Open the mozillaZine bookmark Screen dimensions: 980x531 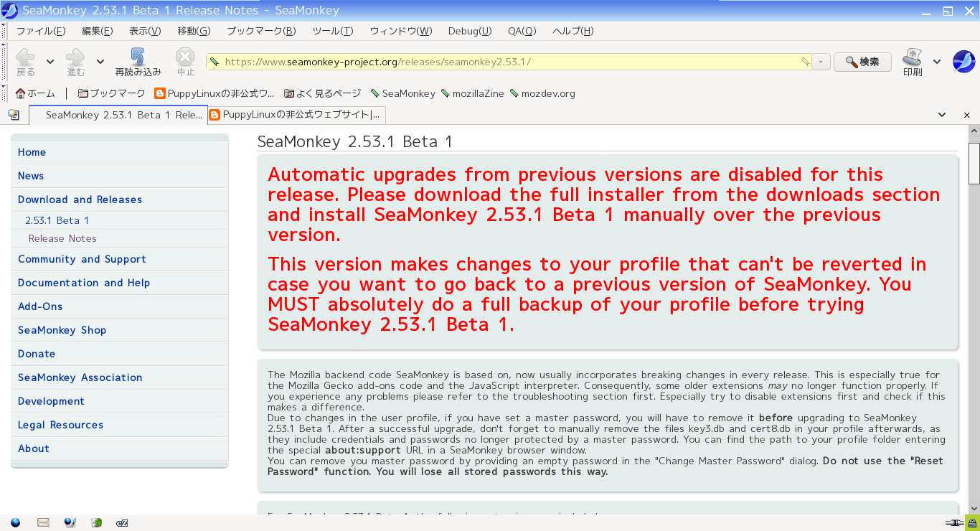point(473,93)
